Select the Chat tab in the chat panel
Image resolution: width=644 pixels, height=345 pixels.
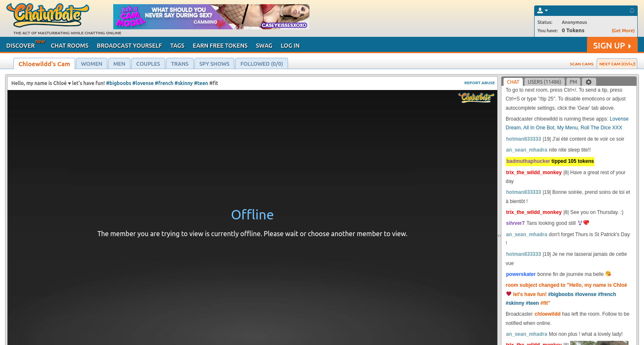pos(513,82)
